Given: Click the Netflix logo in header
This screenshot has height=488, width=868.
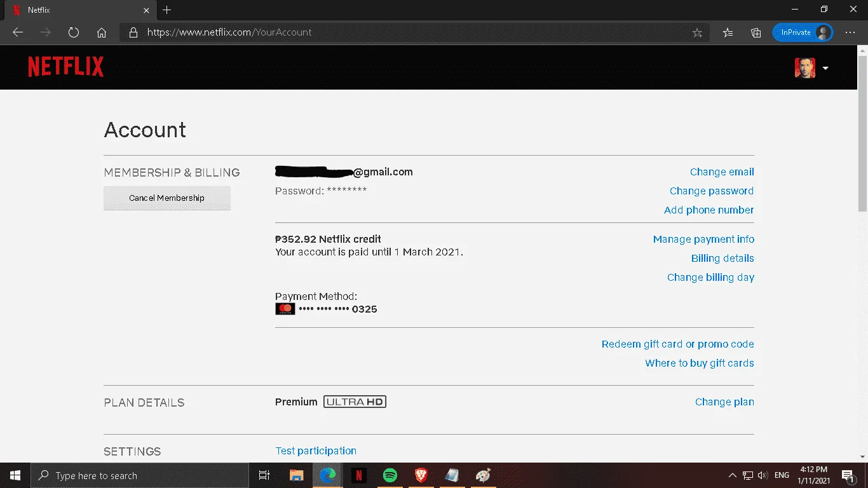Looking at the screenshot, I should point(65,67).
